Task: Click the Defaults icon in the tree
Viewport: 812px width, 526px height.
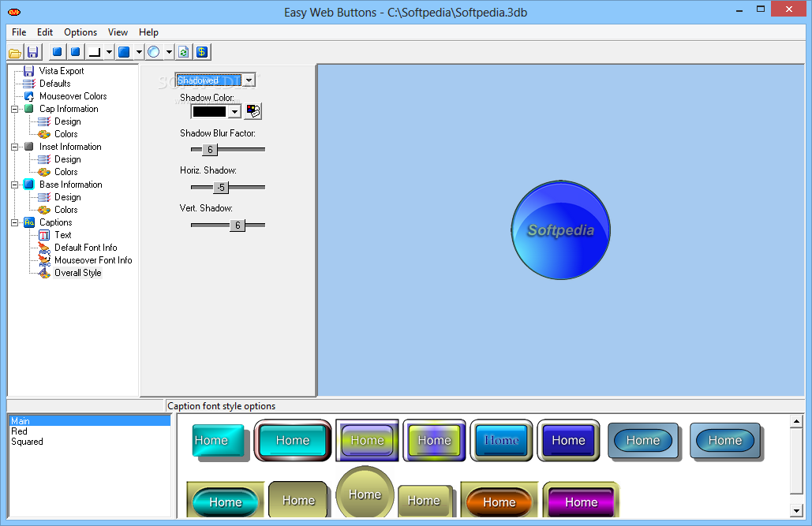Action: (29, 84)
